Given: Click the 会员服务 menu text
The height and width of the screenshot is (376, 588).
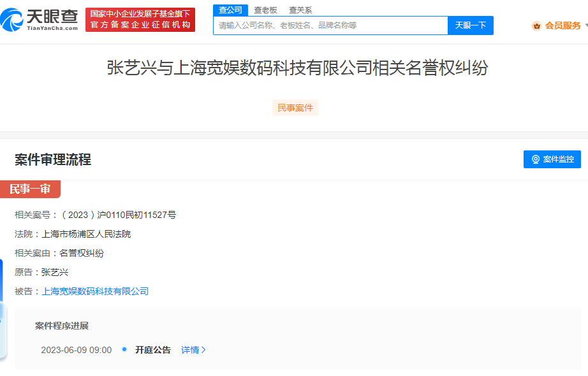Looking at the screenshot, I should point(562,26).
